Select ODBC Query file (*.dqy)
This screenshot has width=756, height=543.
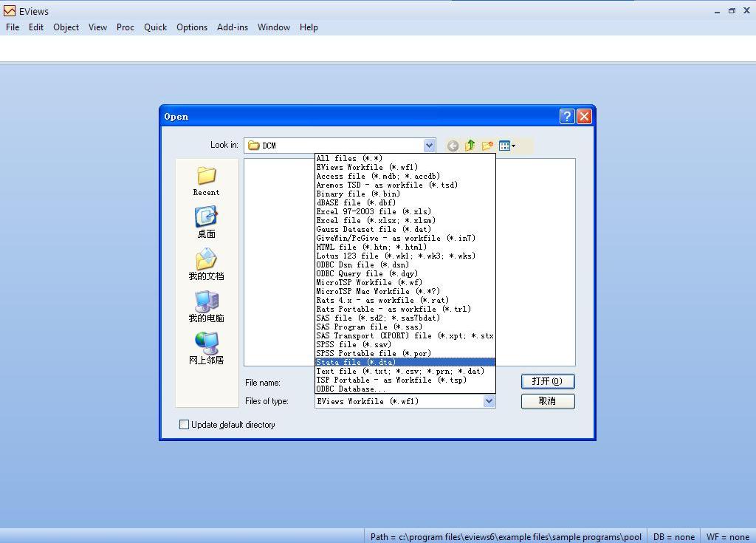point(405,273)
